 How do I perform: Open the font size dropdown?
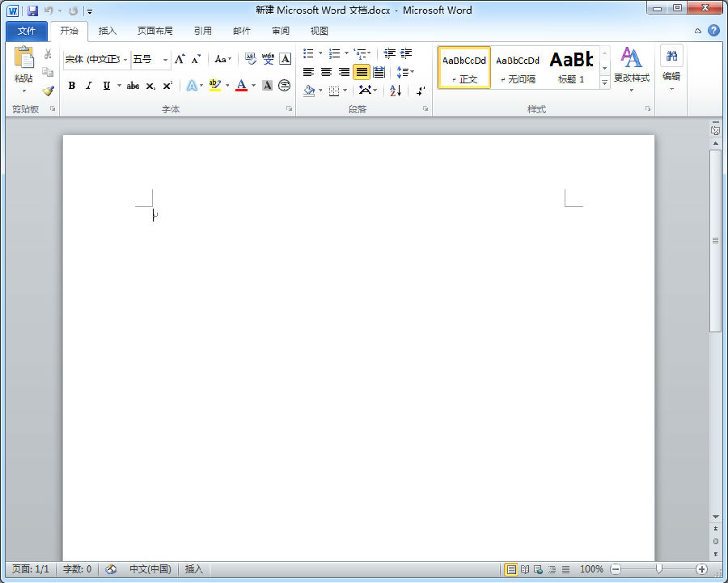tap(163, 59)
